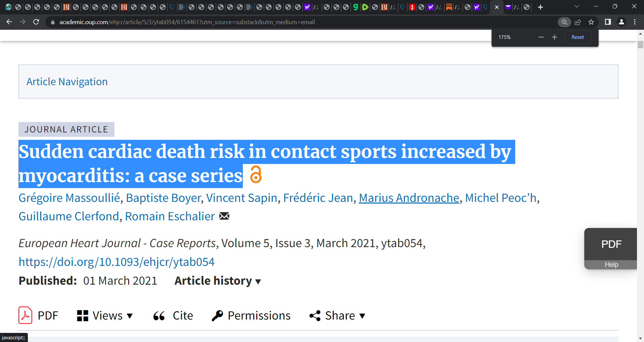Expand the Views dropdown
This screenshot has height=342, width=644.
105,316
